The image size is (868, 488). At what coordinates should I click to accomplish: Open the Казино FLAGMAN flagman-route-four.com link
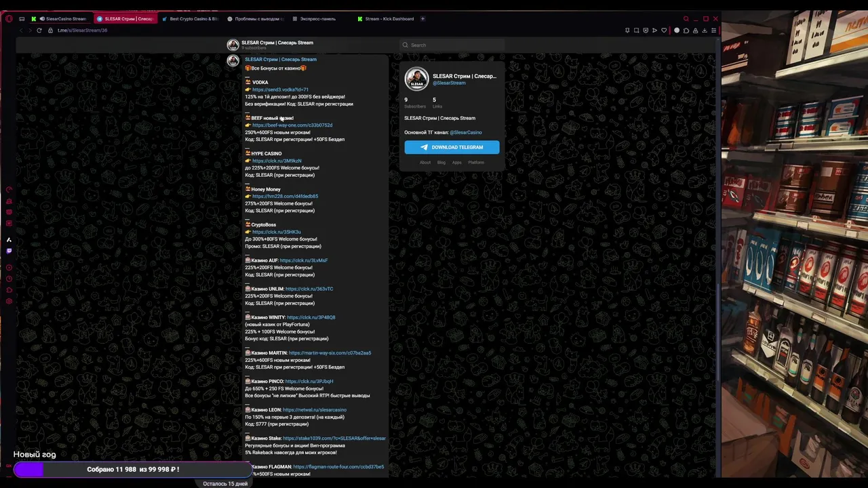[x=338, y=467]
